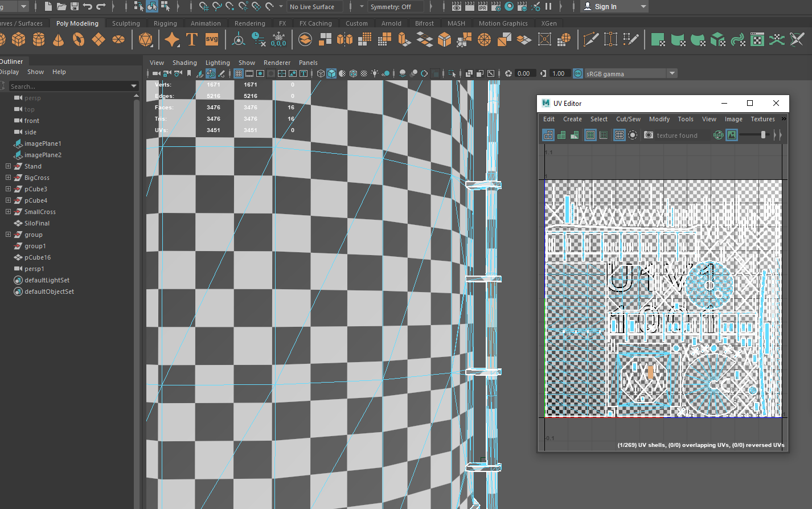Click the polygon cone shelf icon
Screen dimensions: 812x509
tap(58, 39)
